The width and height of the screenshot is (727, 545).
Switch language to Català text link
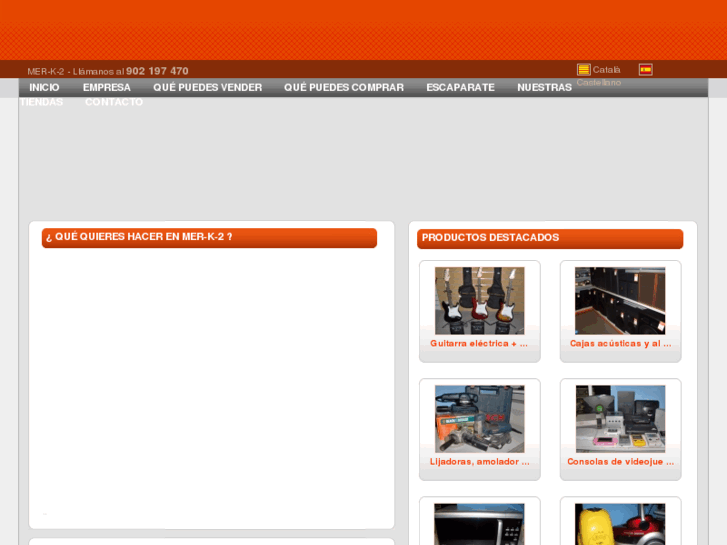[x=606, y=70]
